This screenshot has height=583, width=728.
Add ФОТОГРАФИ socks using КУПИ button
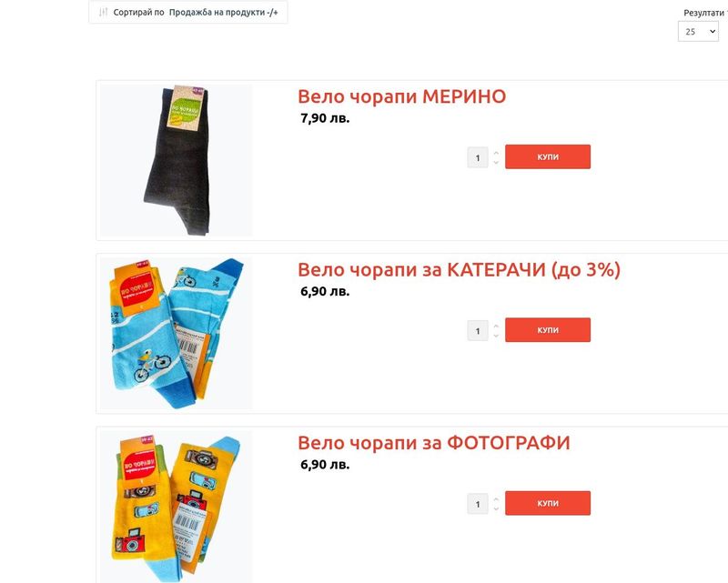pyautogui.click(x=548, y=503)
